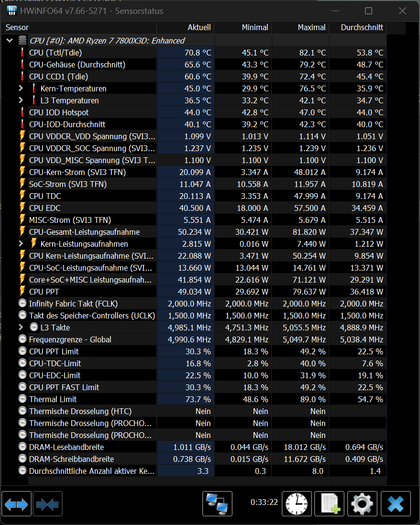The image size is (420, 525).
Task: Click clock icon of Thermal Limit row
Action: pyautogui.click(x=22, y=399)
